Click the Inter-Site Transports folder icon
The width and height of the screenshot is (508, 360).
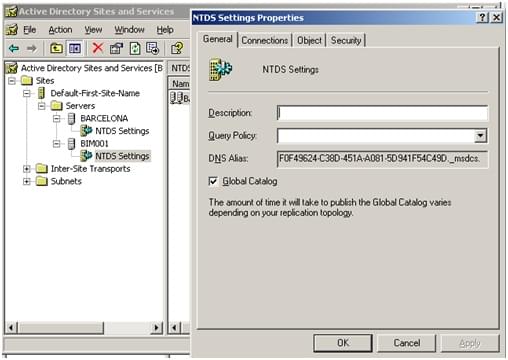(42, 169)
